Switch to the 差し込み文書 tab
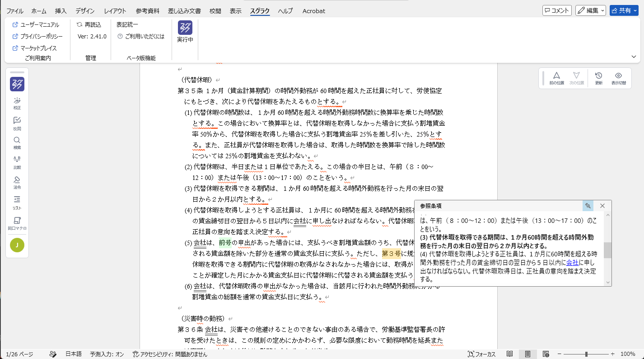The width and height of the screenshot is (644, 359). (x=184, y=11)
